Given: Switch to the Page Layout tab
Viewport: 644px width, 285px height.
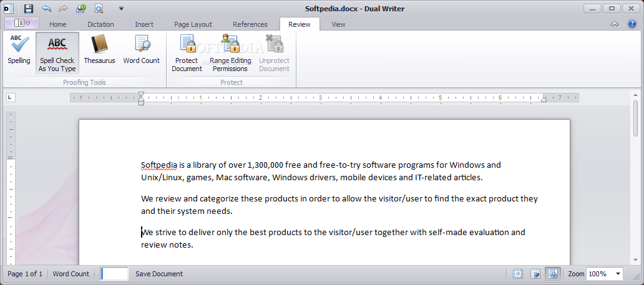Looking at the screenshot, I should click(193, 24).
